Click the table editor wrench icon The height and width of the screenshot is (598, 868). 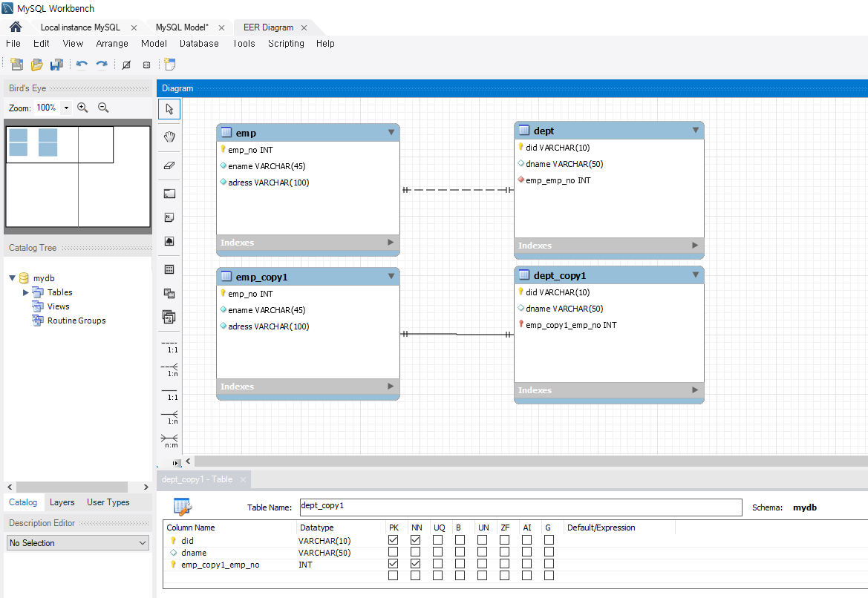pos(183,506)
